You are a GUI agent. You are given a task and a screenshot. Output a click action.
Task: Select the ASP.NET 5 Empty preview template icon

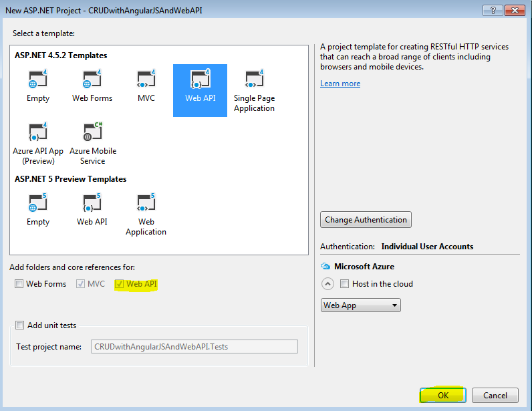pyautogui.click(x=37, y=202)
